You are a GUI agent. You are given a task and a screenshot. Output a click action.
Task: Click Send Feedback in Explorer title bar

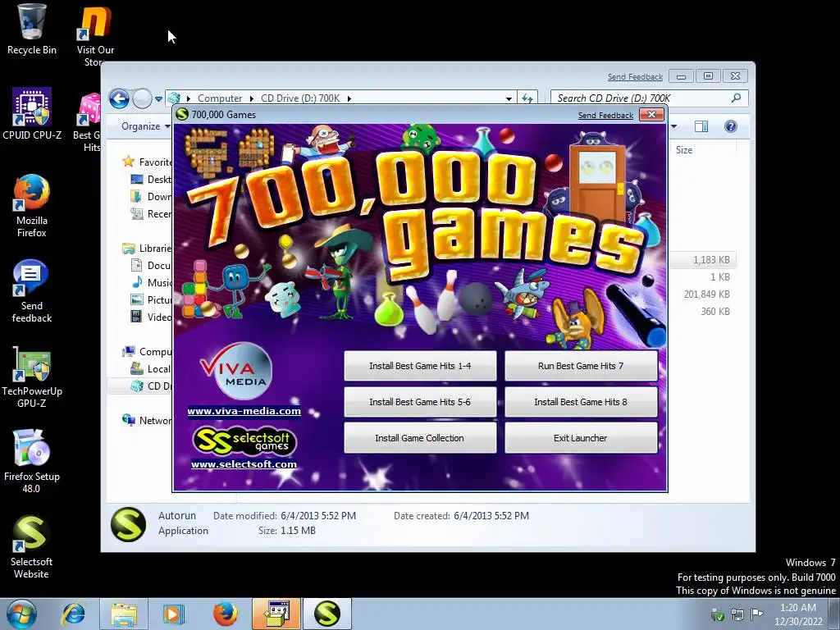click(x=635, y=76)
